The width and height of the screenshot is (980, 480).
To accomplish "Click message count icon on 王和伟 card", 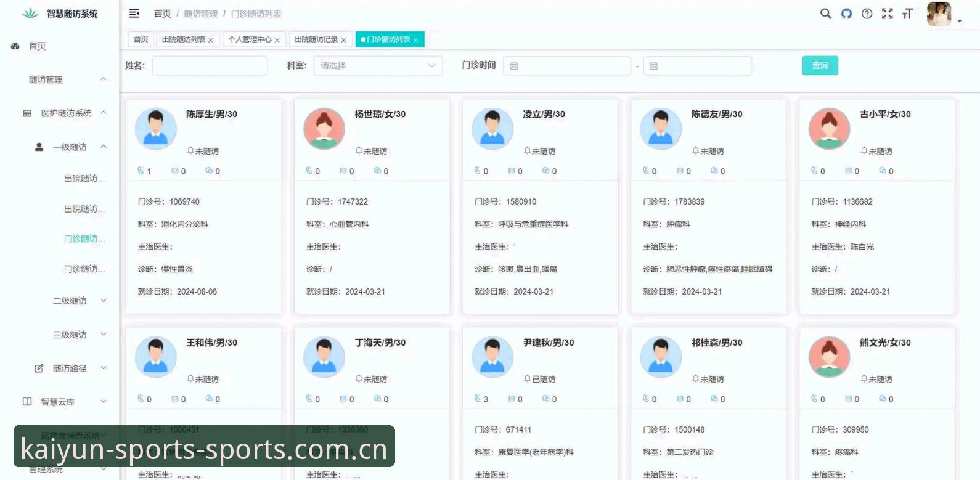I will [174, 399].
